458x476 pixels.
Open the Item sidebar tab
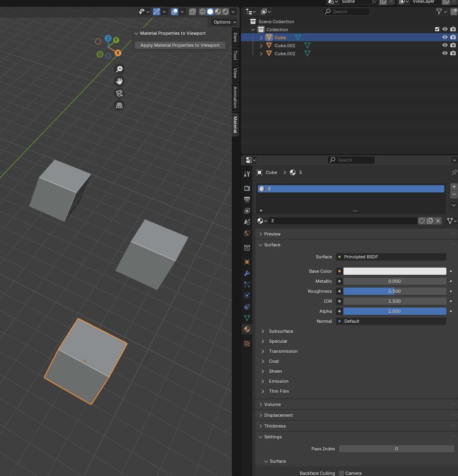235,37
